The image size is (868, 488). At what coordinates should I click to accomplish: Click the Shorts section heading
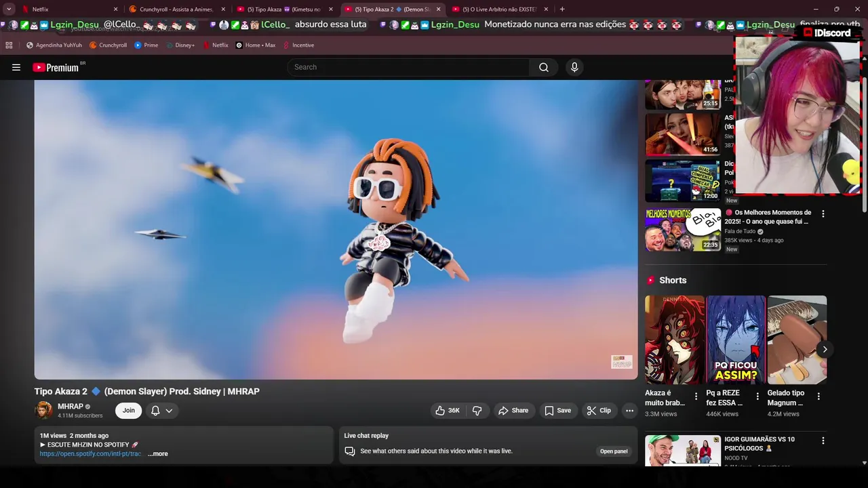click(673, 281)
